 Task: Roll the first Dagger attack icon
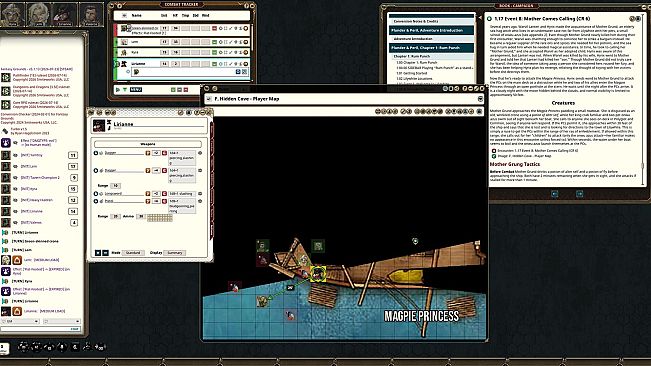(x=147, y=153)
